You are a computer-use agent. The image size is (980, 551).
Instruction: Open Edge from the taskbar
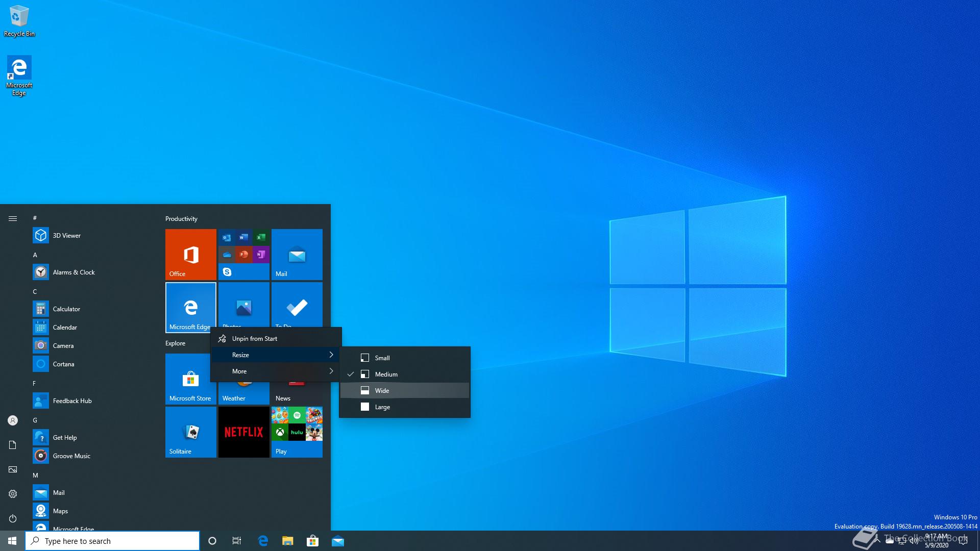[263, 541]
